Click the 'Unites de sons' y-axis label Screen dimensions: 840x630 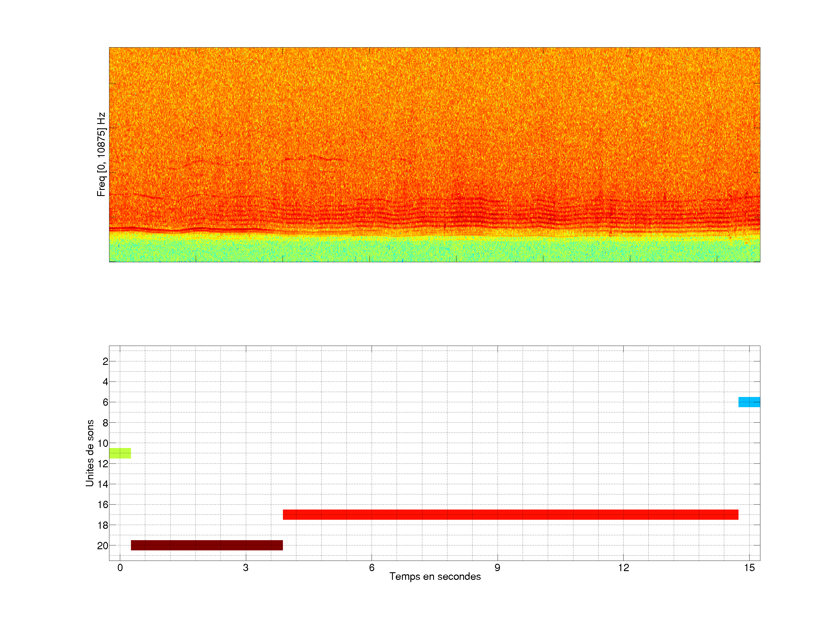(x=90, y=453)
